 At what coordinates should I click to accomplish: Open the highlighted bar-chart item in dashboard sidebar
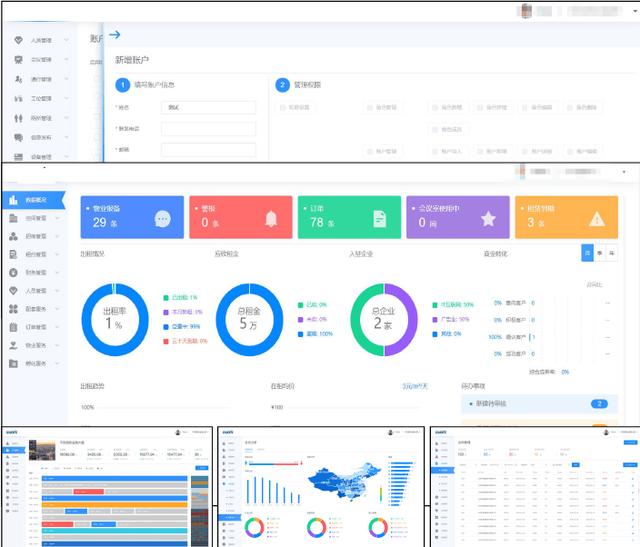(34, 200)
